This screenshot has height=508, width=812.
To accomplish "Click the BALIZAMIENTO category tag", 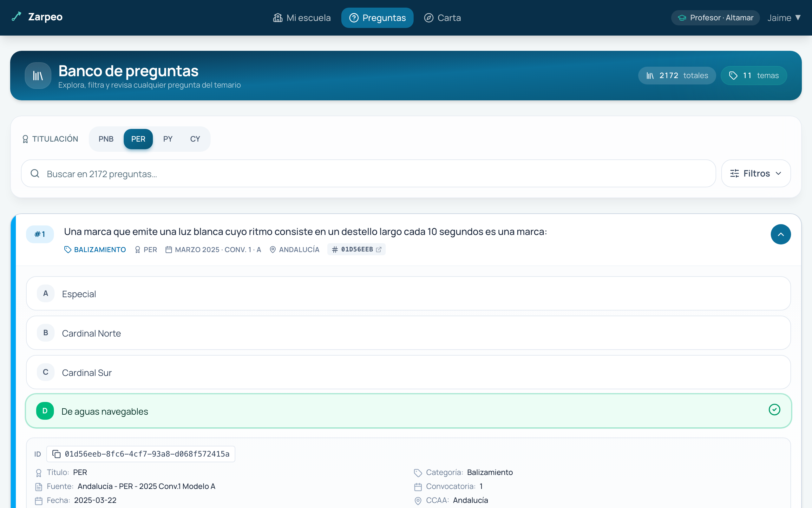I will [95, 250].
